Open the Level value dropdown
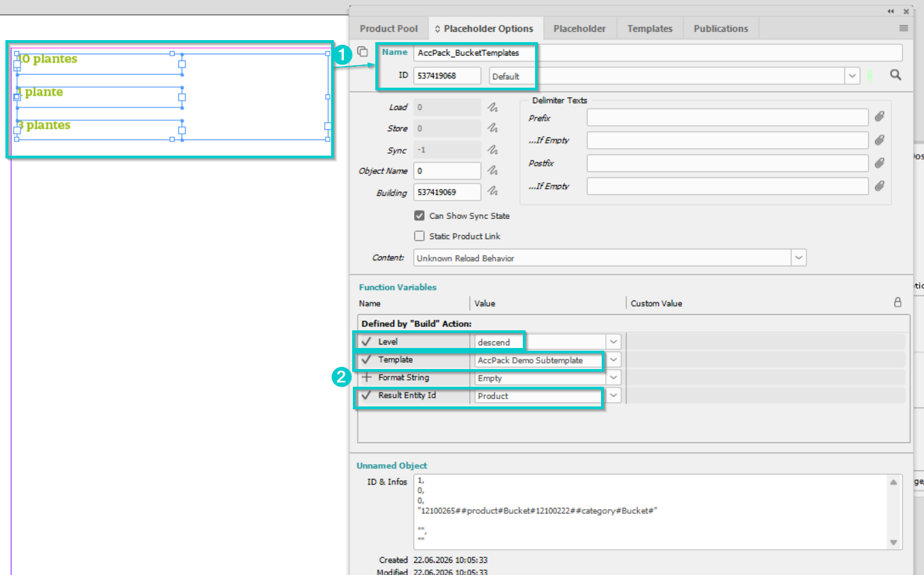This screenshot has height=575, width=924. [x=614, y=342]
